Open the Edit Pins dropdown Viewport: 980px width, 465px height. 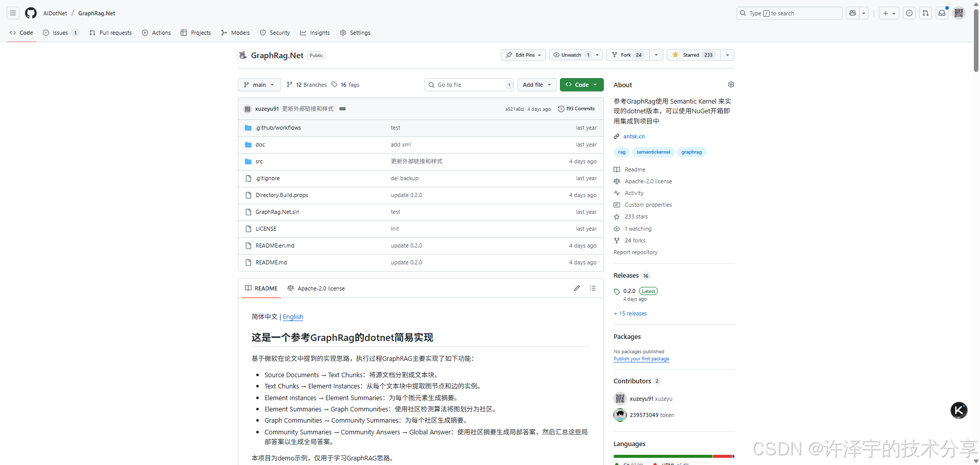pyautogui.click(x=524, y=55)
